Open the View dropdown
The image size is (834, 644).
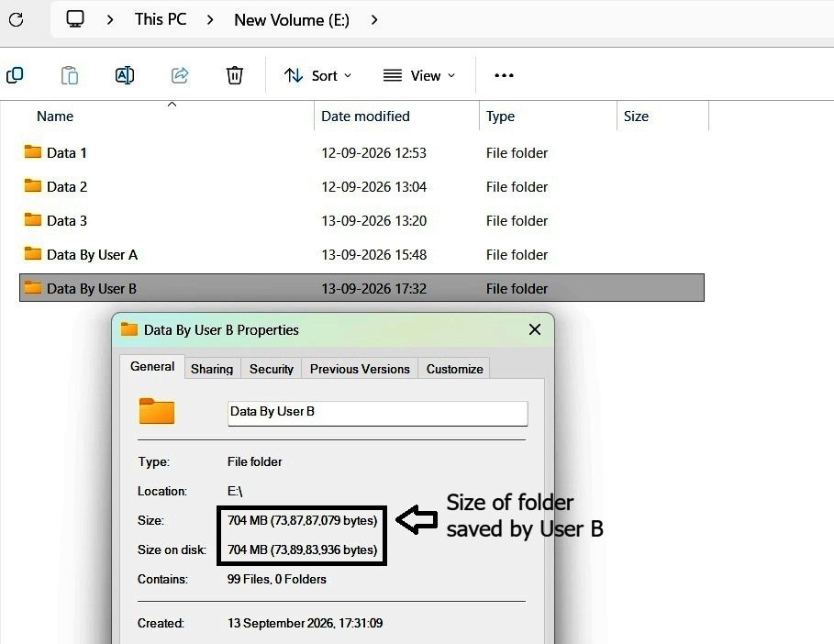(x=419, y=75)
